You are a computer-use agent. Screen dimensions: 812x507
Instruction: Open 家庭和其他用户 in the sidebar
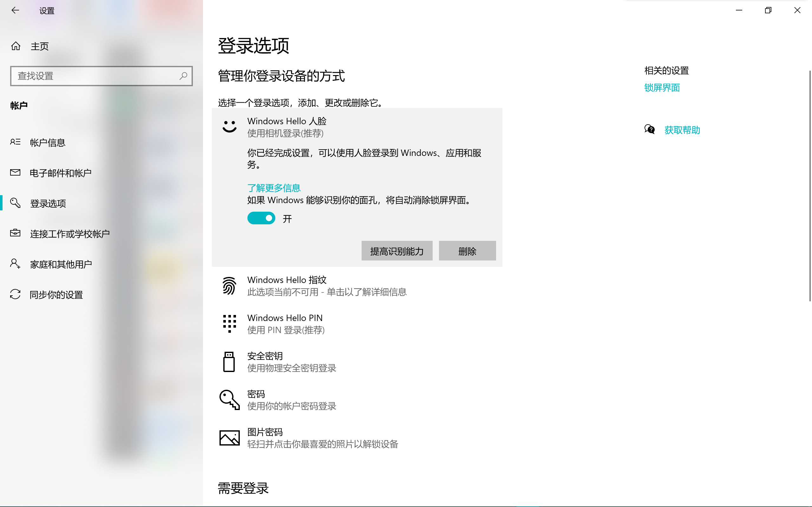[61, 264]
